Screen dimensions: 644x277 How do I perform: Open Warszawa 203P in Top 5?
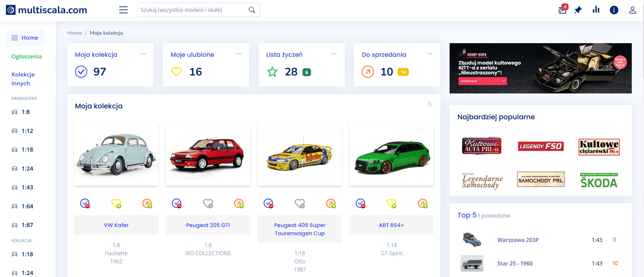click(518, 240)
